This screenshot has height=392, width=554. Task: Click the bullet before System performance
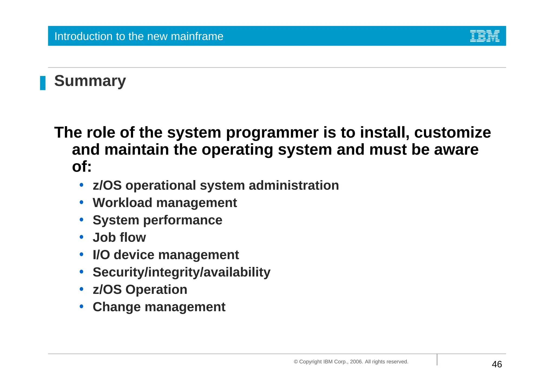pos(81,220)
